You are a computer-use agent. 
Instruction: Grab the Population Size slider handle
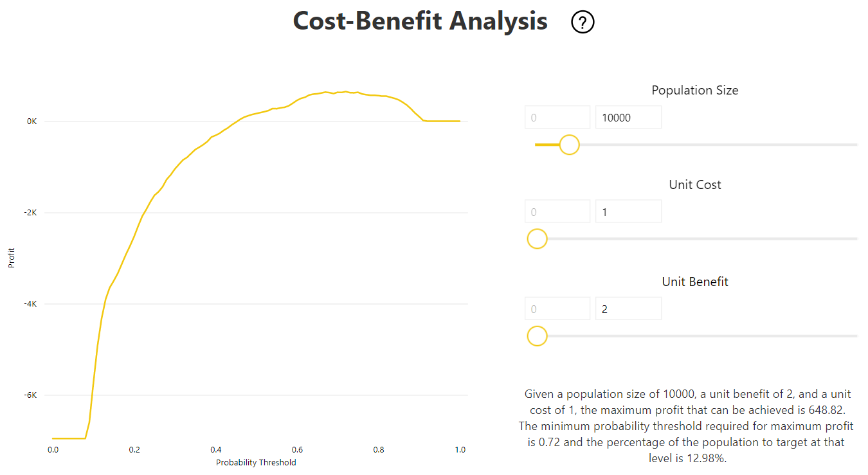tap(569, 145)
